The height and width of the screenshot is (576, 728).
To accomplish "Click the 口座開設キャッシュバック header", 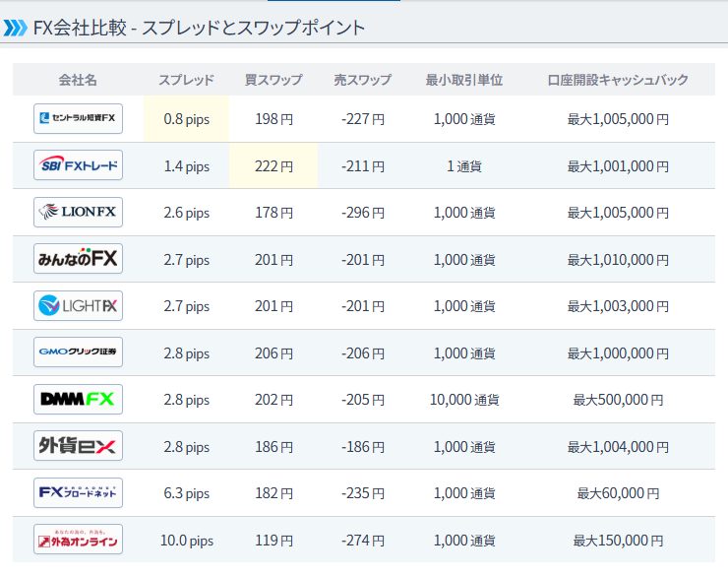I will tap(618, 80).
